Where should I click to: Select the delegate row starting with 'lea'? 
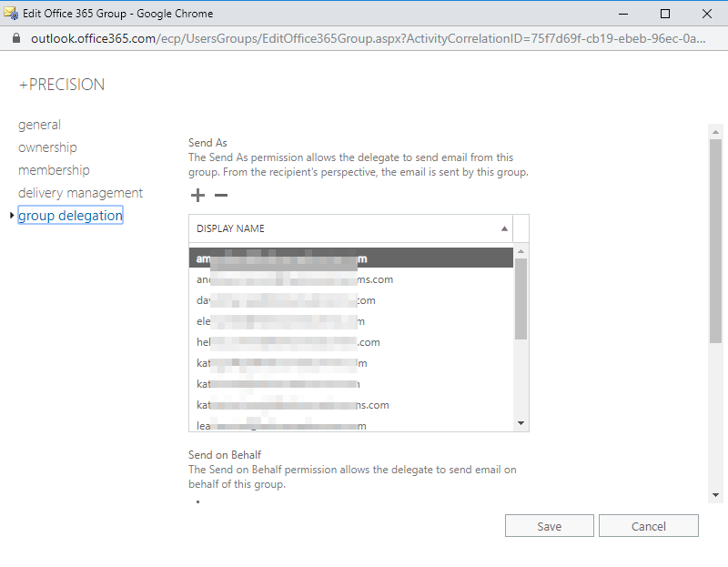pos(351,424)
